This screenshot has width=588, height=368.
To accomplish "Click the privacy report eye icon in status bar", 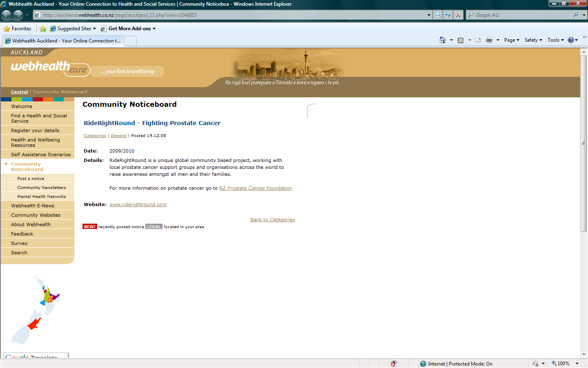I will coord(394,364).
